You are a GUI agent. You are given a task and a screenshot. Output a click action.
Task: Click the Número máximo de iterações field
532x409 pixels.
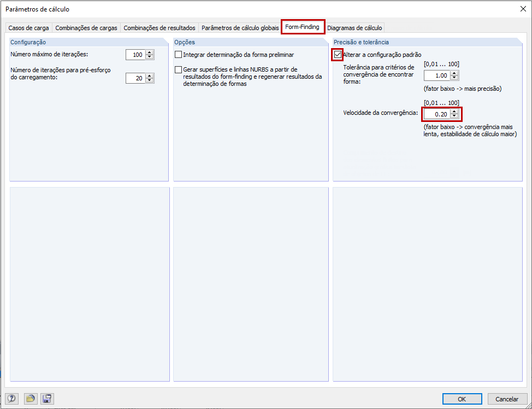[x=135, y=55]
